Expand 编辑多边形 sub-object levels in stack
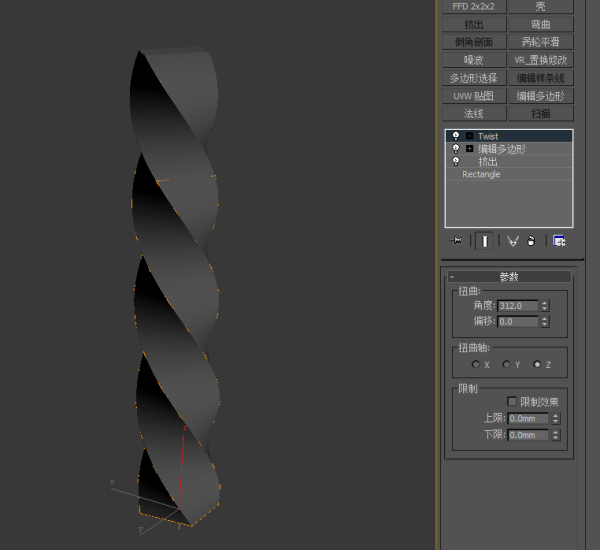 click(470, 149)
